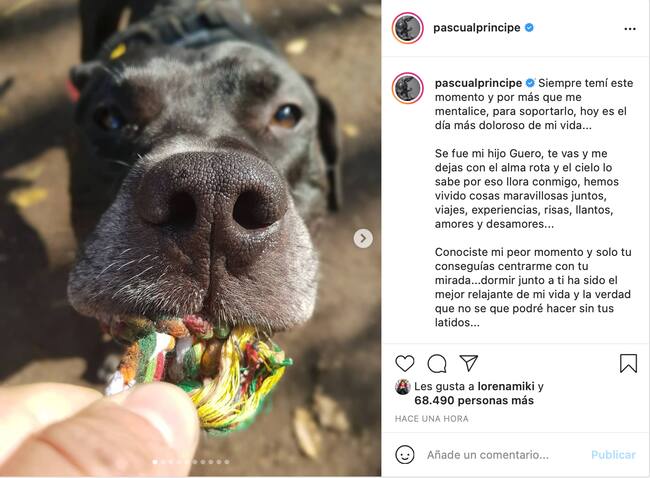This screenshot has height=478, width=650.
Task: Open header profile picture story ring
Action: [407, 28]
